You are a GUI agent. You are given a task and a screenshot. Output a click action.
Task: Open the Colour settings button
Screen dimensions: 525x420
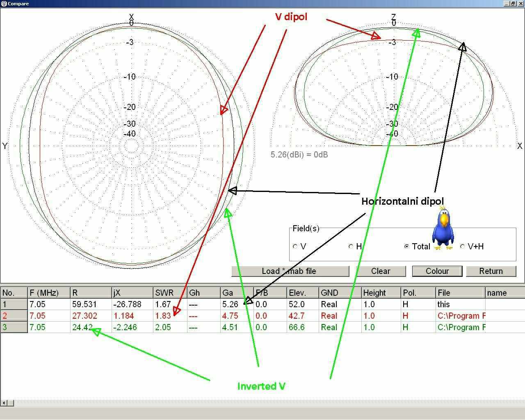click(x=437, y=271)
